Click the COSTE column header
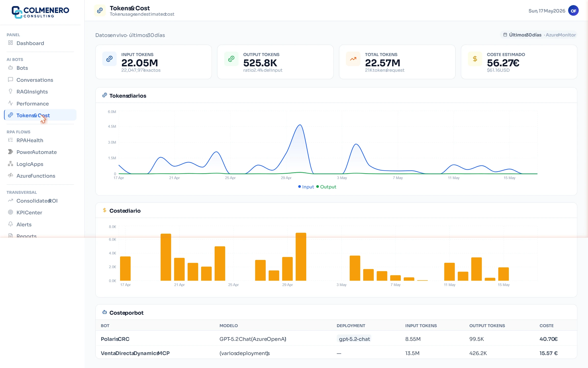This screenshot has width=588, height=368. pos(546,326)
